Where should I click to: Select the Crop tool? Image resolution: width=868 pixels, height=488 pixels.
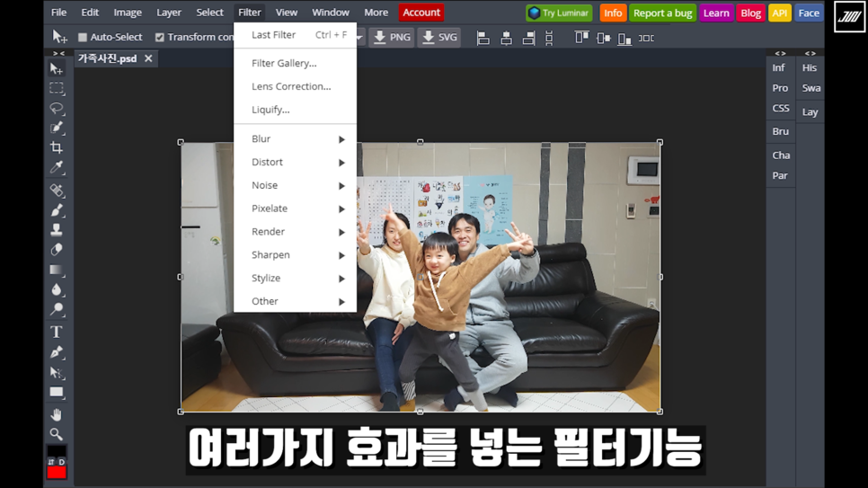click(57, 147)
